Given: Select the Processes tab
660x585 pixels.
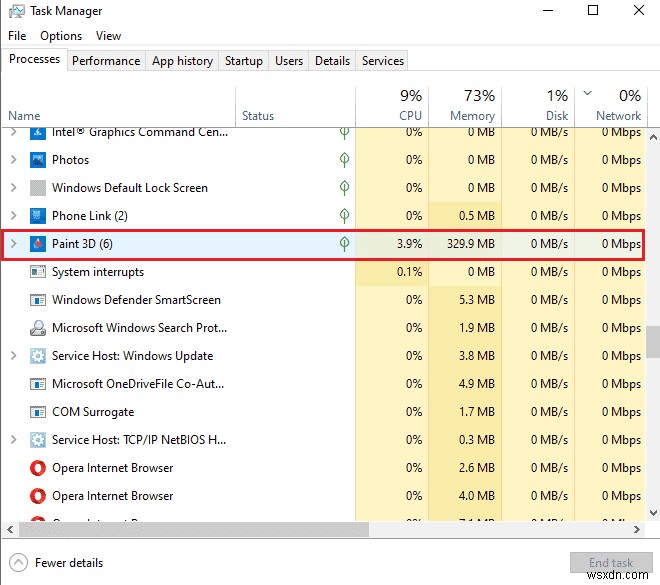Looking at the screenshot, I should click(35, 59).
